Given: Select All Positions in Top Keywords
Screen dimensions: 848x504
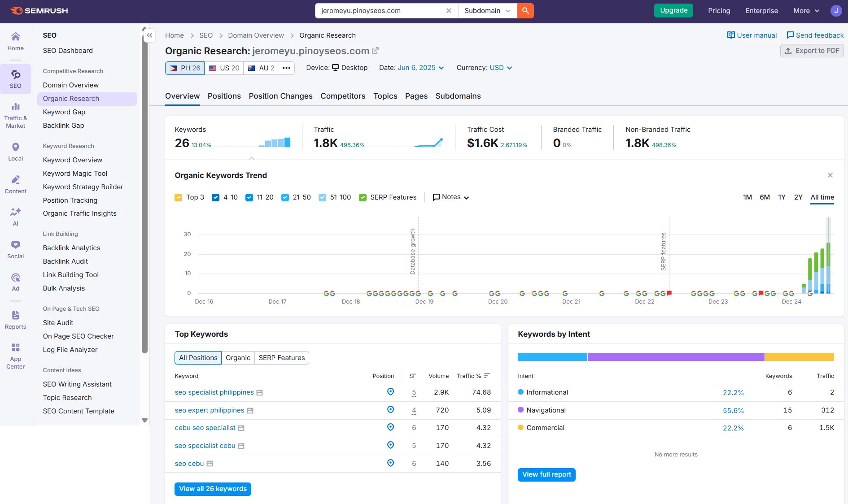Looking at the screenshot, I should point(198,358).
